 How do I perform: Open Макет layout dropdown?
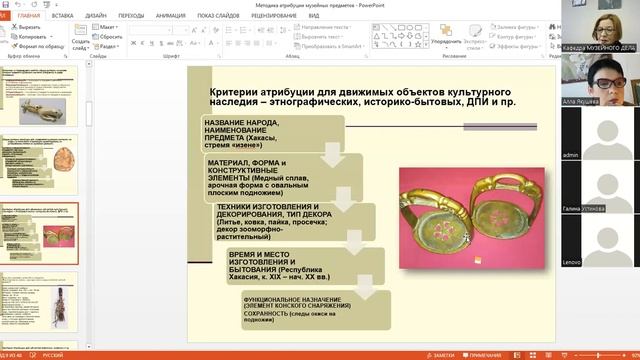coord(105,27)
